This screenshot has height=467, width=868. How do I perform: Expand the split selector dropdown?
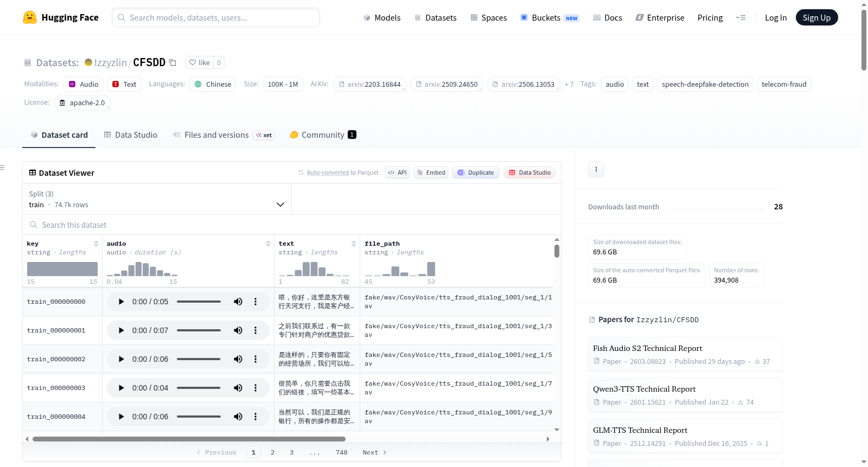click(157, 199)
